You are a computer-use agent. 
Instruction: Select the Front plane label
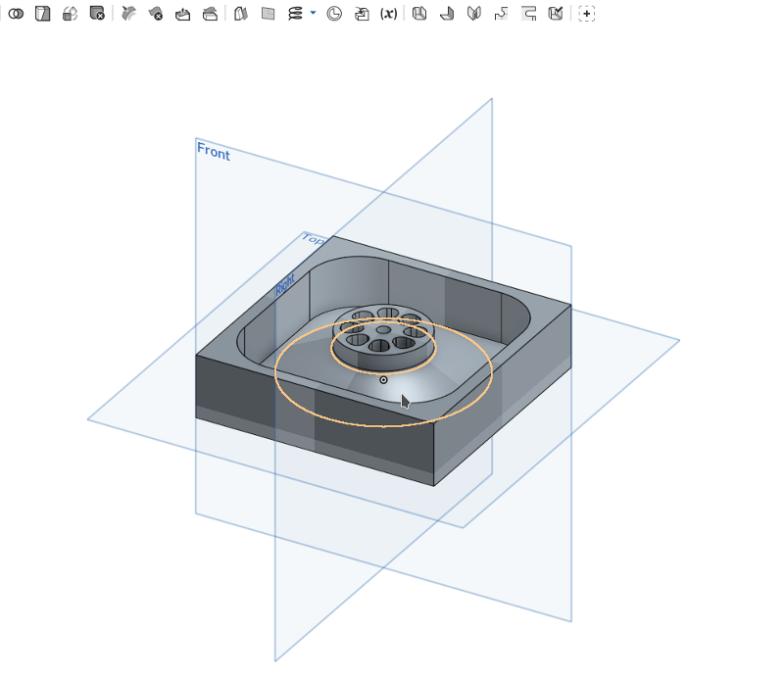click(x=214, y=151)
